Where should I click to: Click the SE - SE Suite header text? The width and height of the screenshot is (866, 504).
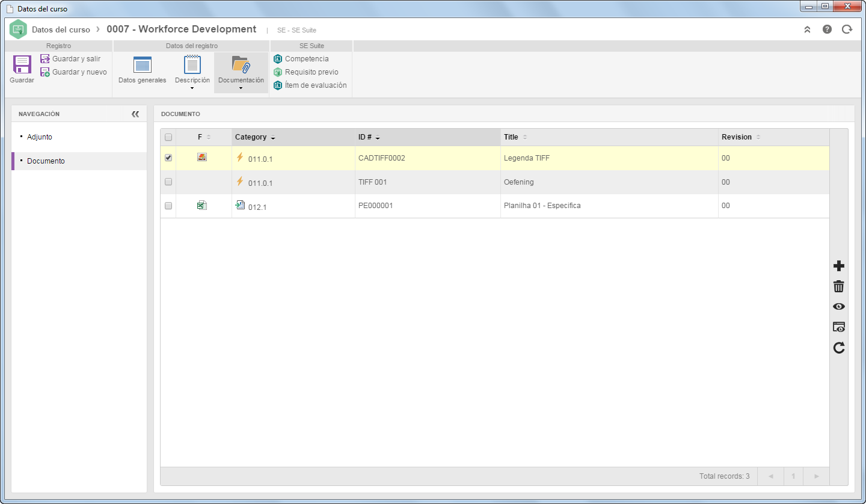(296, 30)
